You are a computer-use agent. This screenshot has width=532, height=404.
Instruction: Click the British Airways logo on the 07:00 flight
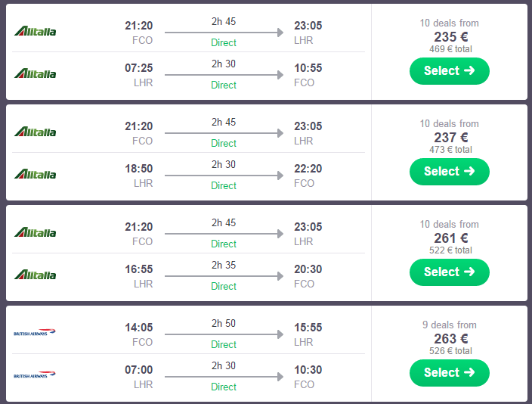(x=35, y=374)
